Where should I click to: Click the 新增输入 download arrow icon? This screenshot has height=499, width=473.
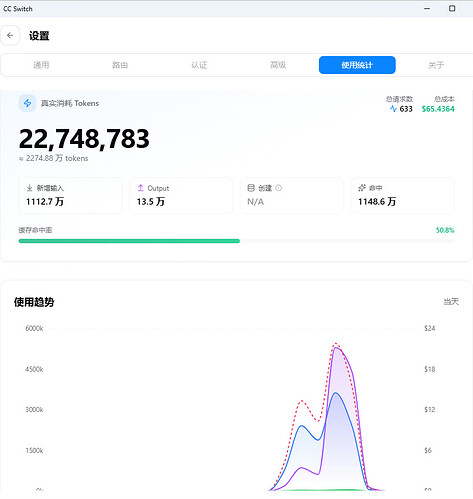point(30,188)
